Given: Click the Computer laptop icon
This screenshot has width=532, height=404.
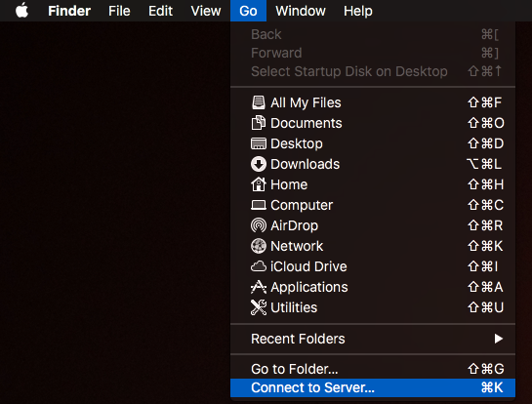Looking at the screenshot, I should tap(259, 205).
